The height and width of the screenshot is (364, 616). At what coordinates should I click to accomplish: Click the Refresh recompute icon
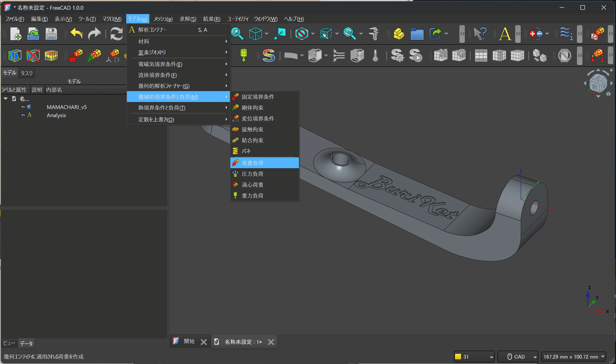click(x=117, y=34)
